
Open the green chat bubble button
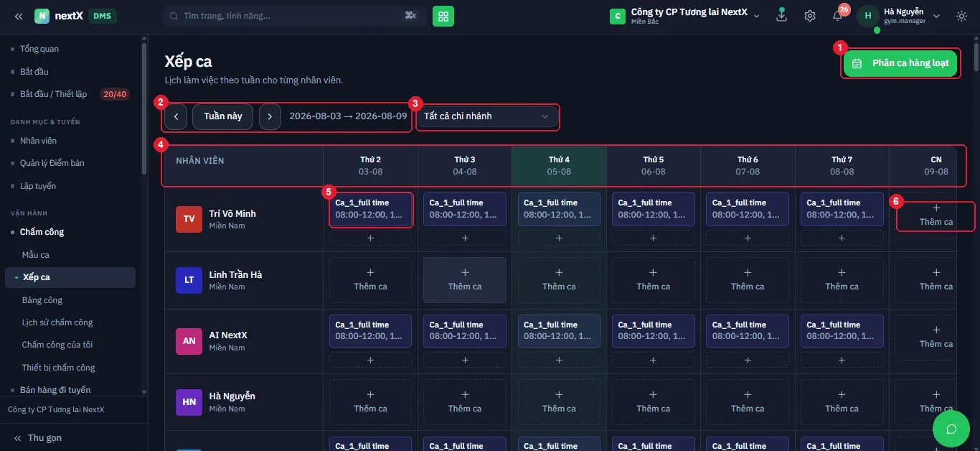pos(951,429)
